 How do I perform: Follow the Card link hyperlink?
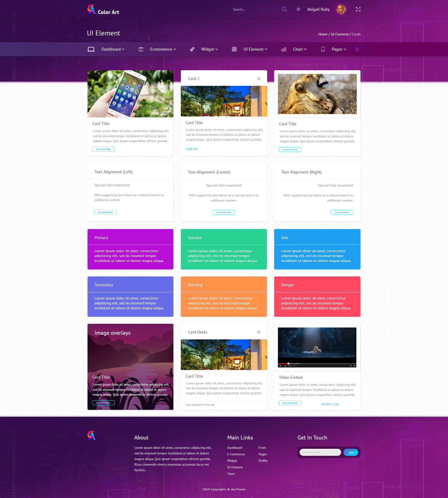[192, 149]
